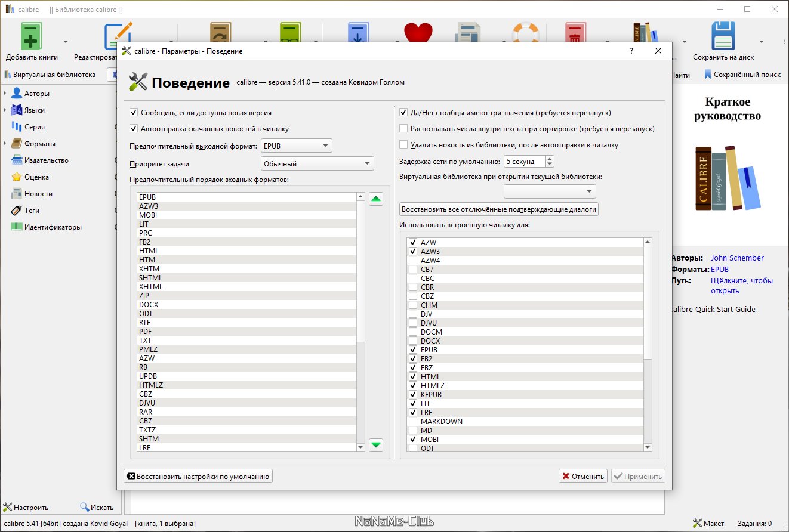
Task: Click the dialog help question mark
Action: (x=631, y=51)
